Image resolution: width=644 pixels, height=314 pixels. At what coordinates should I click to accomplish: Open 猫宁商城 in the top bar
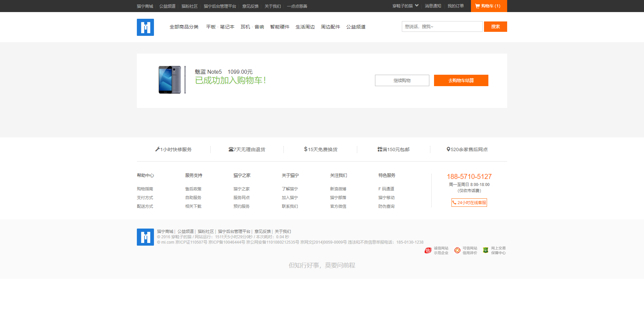(x=145, y=6)
